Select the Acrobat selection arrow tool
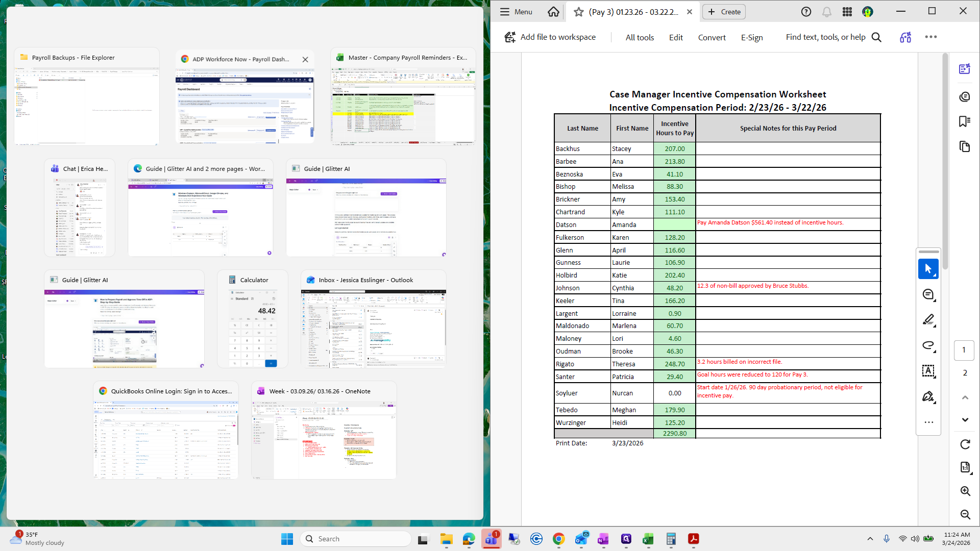Screen dimensions: 980x551 coord(928,269)
